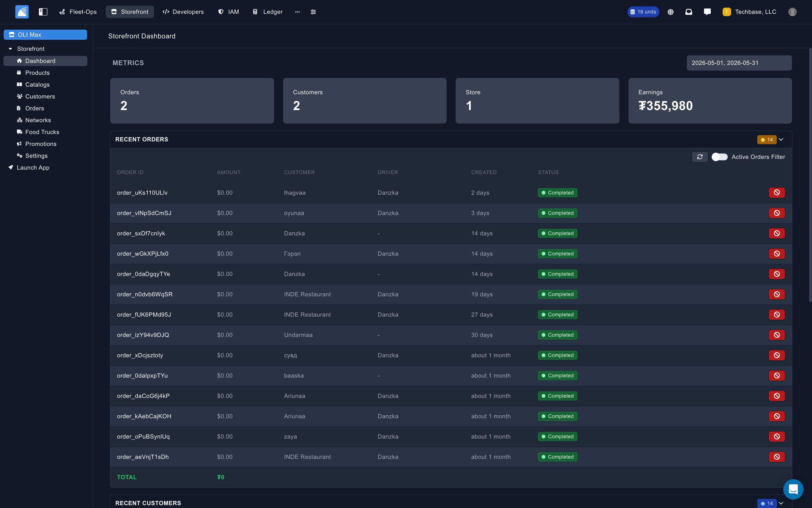Click the Customers metric card
The height and width of the screenshot is (508, 812).
364,101
